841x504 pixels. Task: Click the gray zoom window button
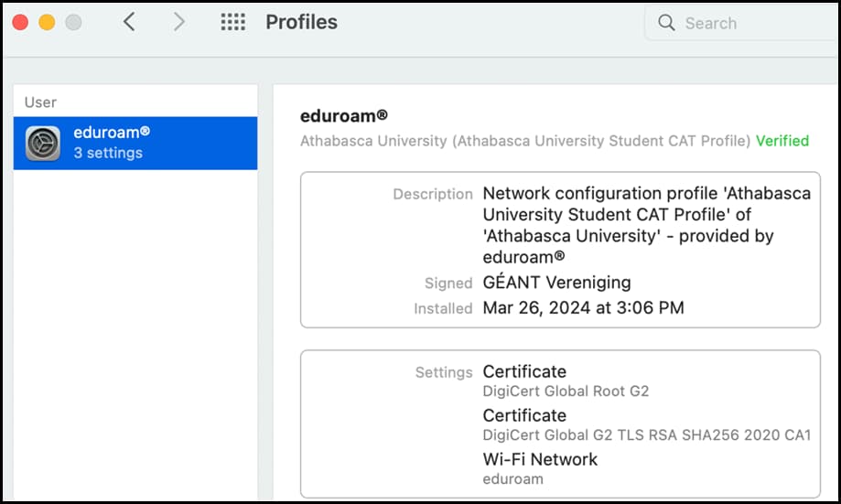(73, 23)
